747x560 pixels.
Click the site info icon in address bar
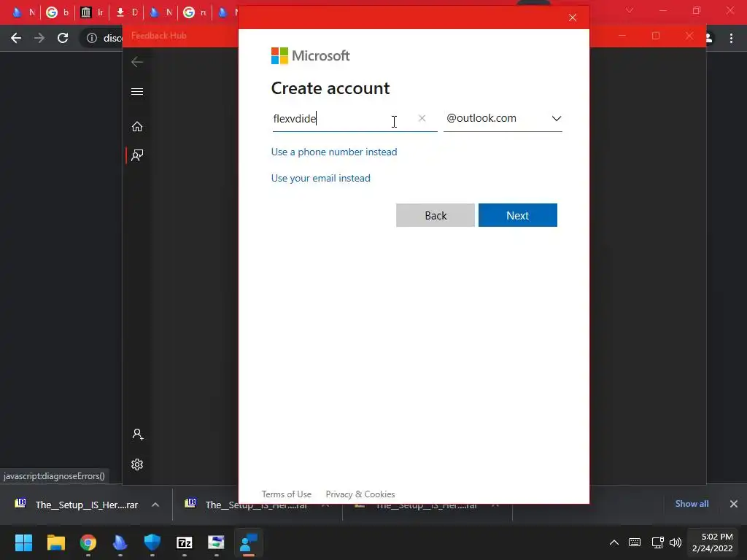91,38
